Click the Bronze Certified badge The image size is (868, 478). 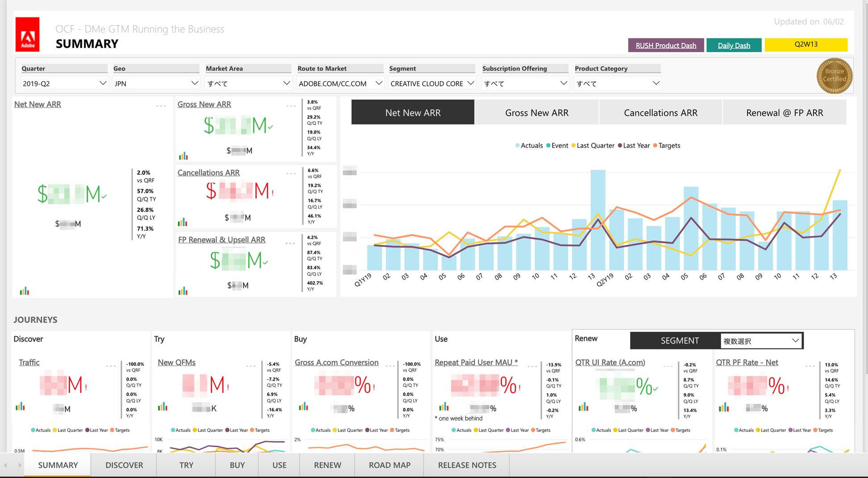pos(834,76)
